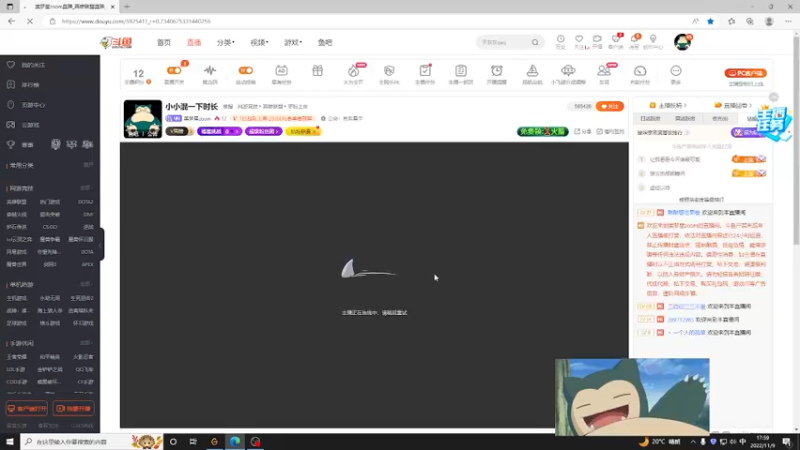The width and height of the screenshot is (800, 450).
Task: Focus the site search input field
Action: (x=504, y=42)
